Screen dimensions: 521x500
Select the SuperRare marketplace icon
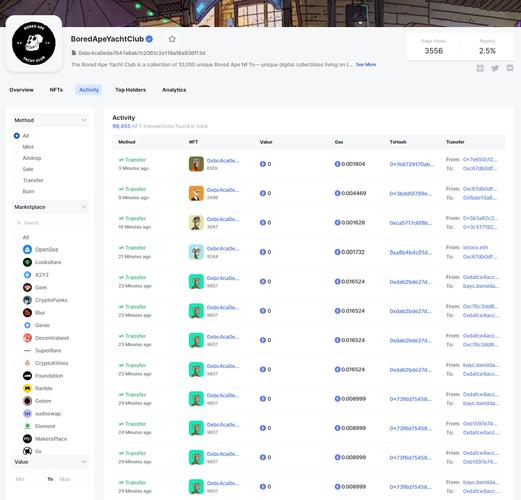[x=27, y=350]
